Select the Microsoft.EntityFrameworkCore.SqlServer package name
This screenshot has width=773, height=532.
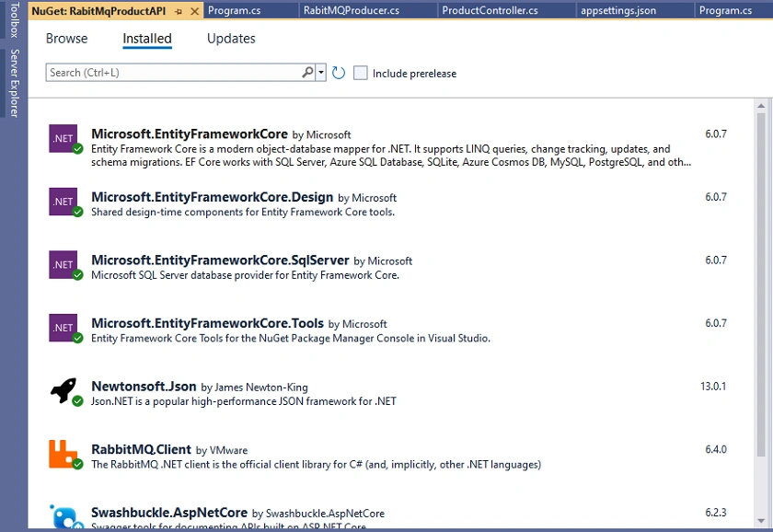[220, 260]
